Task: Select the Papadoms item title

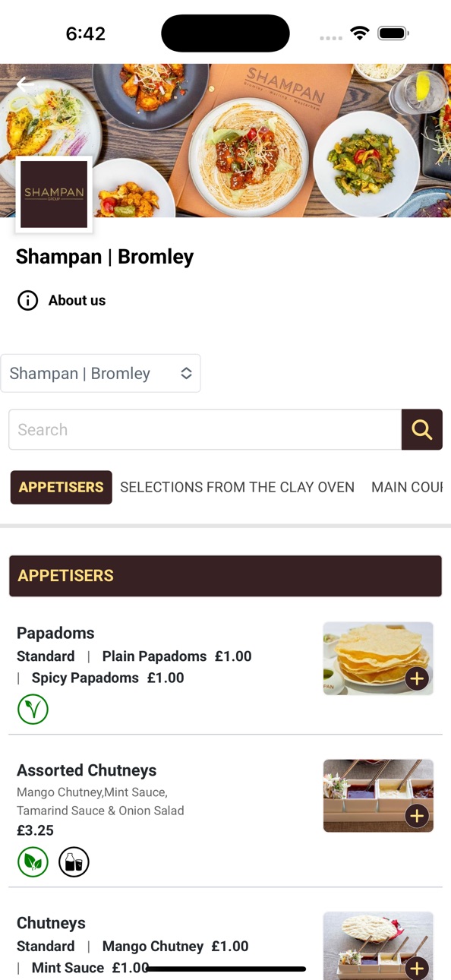Action: click(x=55, y=633)
